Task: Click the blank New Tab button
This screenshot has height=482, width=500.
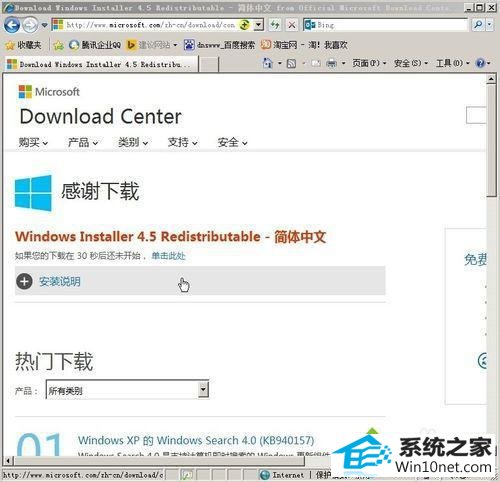Action: click(209, 65)
